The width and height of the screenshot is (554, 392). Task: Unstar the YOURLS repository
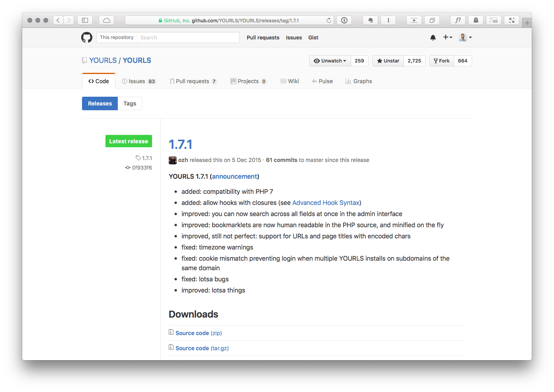388,61
